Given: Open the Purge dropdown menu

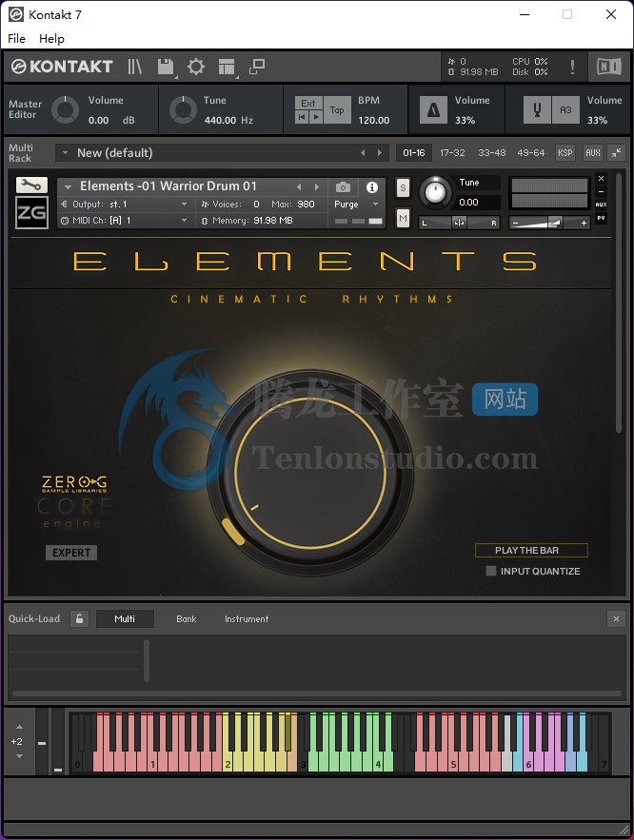Looking at the screenshot, I should 356,205.
